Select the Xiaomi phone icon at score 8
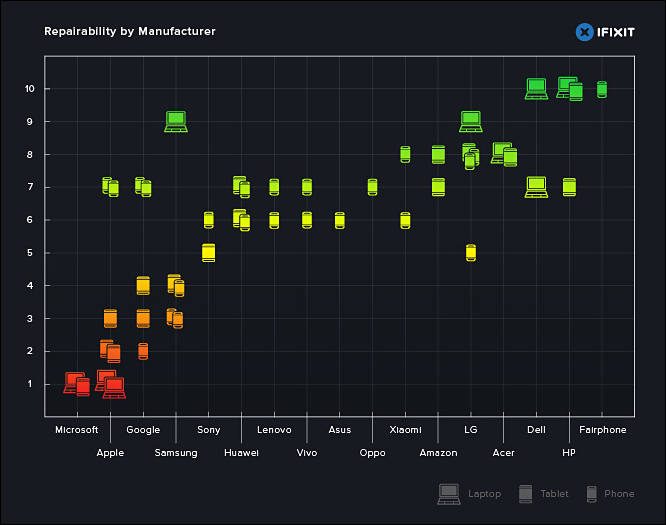Screen dimensions: 666x525 click(x=405, y=154)
